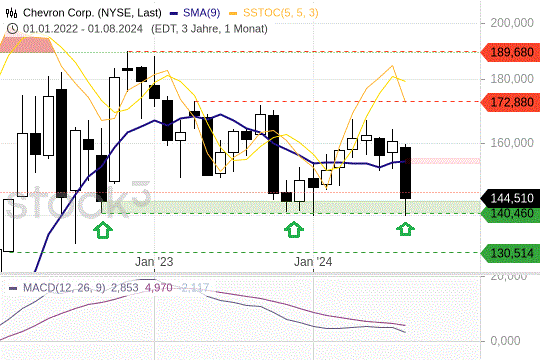Click the candlestick chart type icon
This screenshot has height=360, width=540.
pos(11,13)
